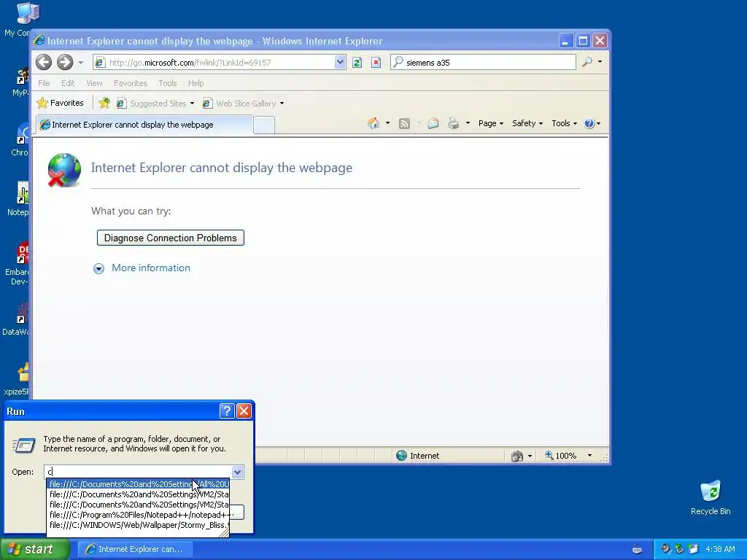This screenshot has height=560, width=747.
Task: Click the first system tray notification icon
Action: (665, 549)
